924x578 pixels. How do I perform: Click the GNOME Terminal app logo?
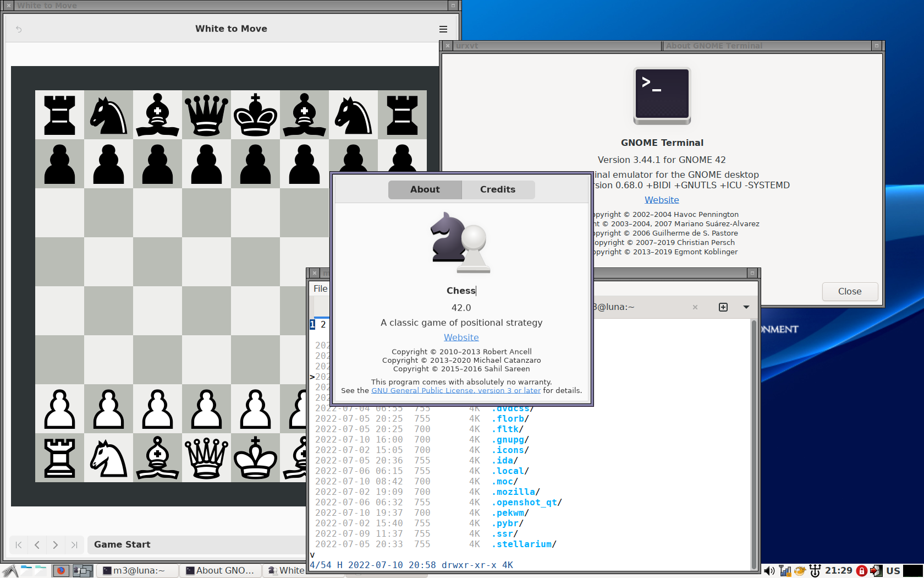662,96
